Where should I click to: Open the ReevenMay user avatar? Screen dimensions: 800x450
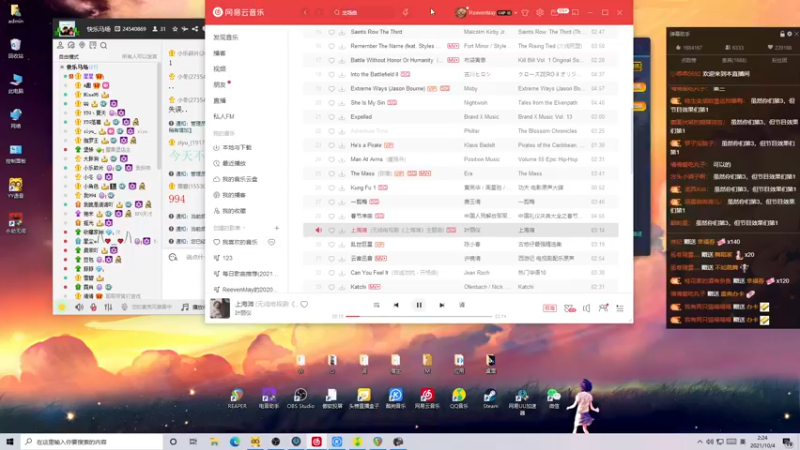tap(461, 12)
